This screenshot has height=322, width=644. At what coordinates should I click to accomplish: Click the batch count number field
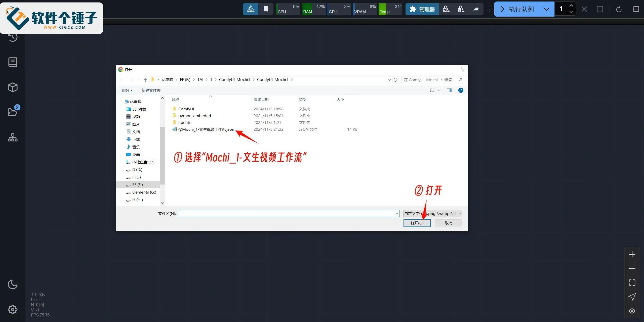click(561, 9)
